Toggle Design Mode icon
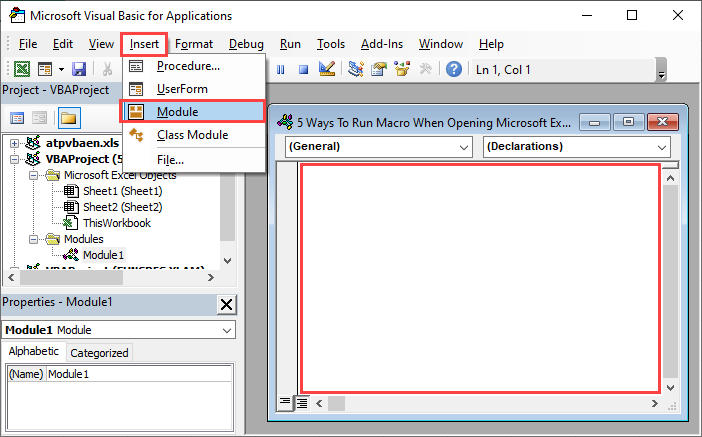 tap(327, 69)
